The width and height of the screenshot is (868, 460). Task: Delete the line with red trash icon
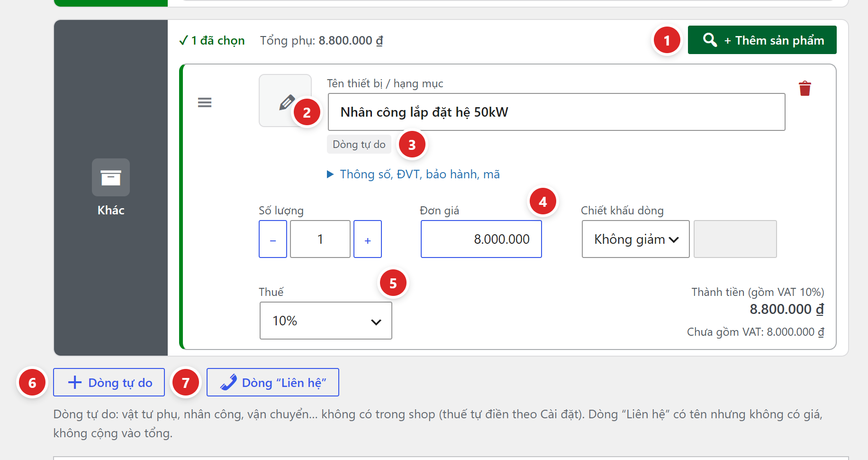(x=805, y=89)
